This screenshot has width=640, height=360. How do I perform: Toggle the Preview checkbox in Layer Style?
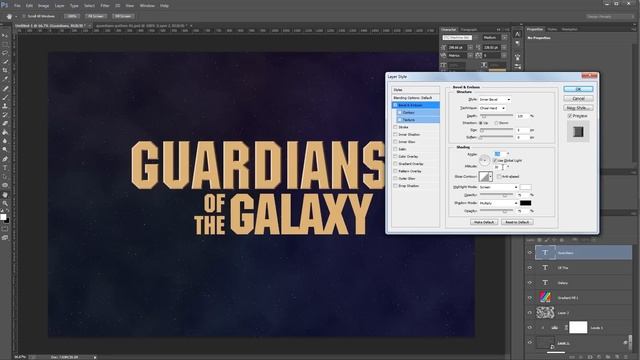coord(570,116)
